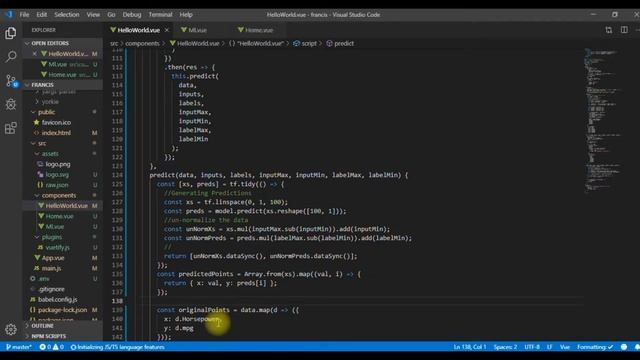
Task: Open main.js in the explorer
Action: [x=51, y=268]
